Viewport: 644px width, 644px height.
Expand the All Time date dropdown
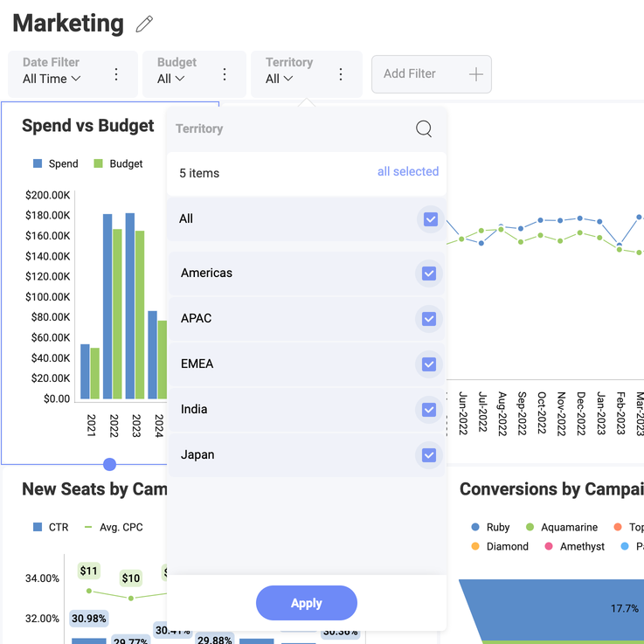coord(52,79)
